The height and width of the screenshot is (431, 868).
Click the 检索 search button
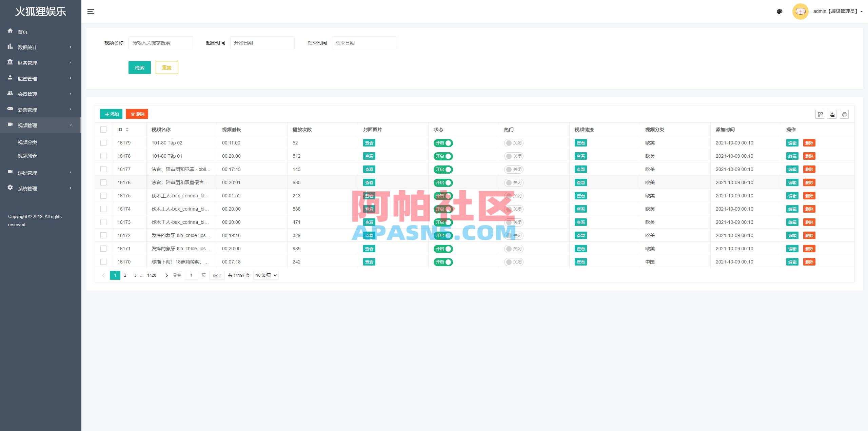[x=139, y=67]
